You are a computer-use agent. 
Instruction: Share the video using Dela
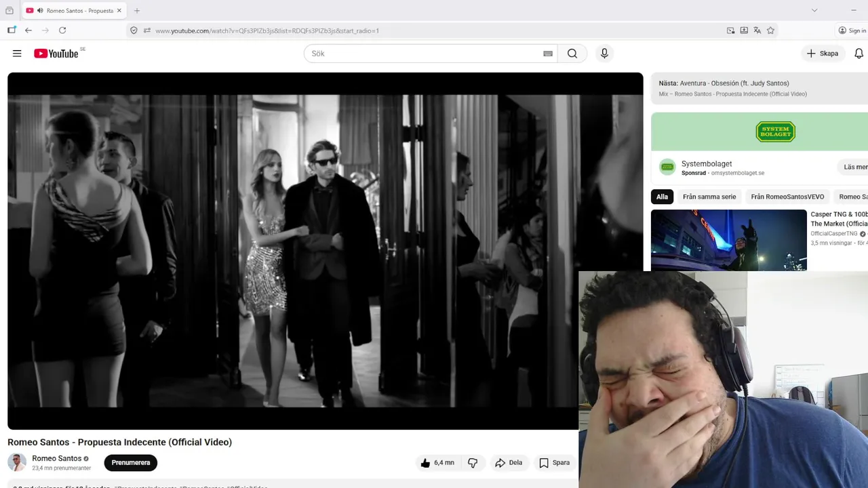pyautogui.click(x=509, y=463)
